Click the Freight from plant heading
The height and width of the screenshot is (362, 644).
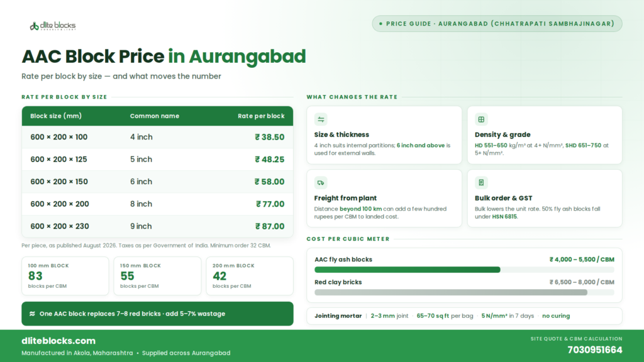coord(345,198)
